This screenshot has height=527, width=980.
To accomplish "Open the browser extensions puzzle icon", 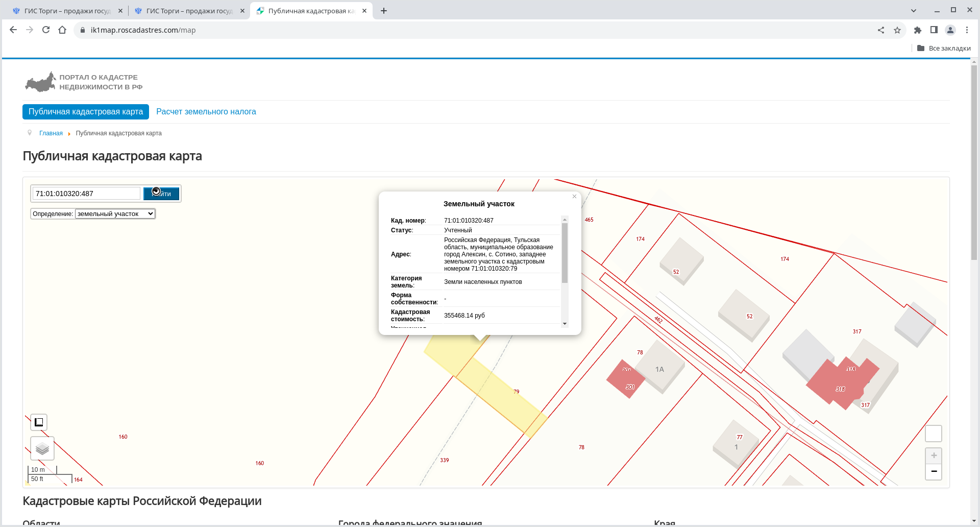I will [917, 30].
